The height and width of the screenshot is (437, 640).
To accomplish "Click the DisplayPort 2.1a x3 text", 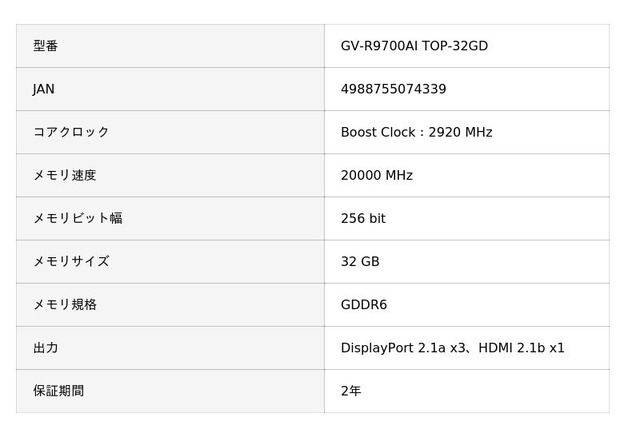I will (401, 347).
